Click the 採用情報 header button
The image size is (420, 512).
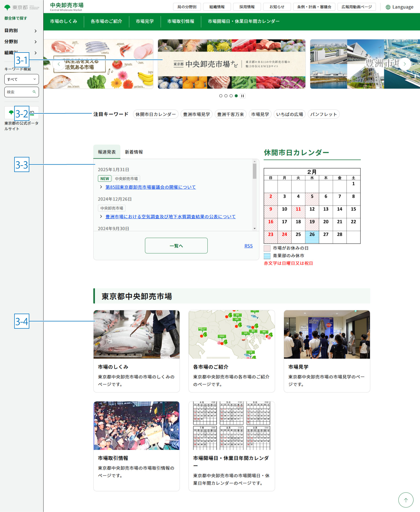(x=247, y=7)
